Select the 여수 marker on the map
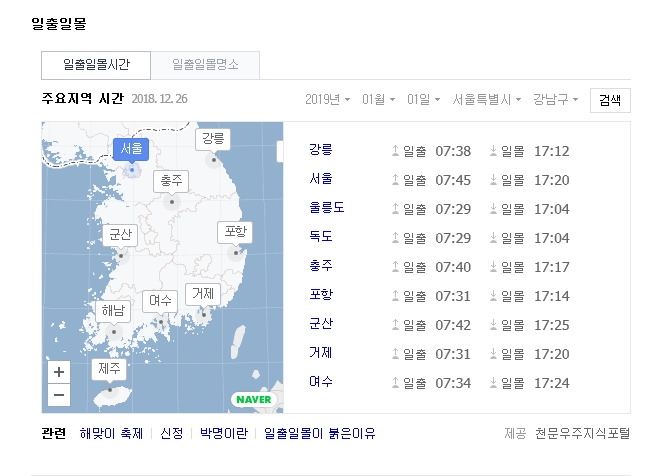 coord(160,301)
